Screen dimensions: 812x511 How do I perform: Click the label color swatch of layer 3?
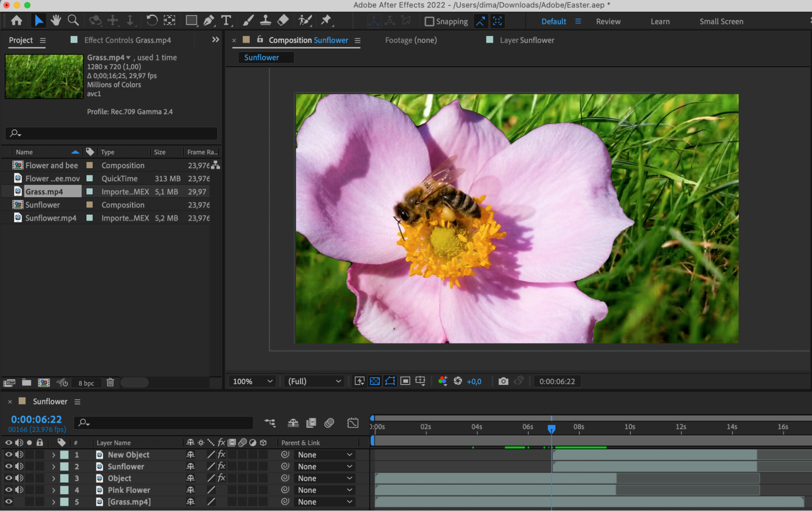coord(64,478)
